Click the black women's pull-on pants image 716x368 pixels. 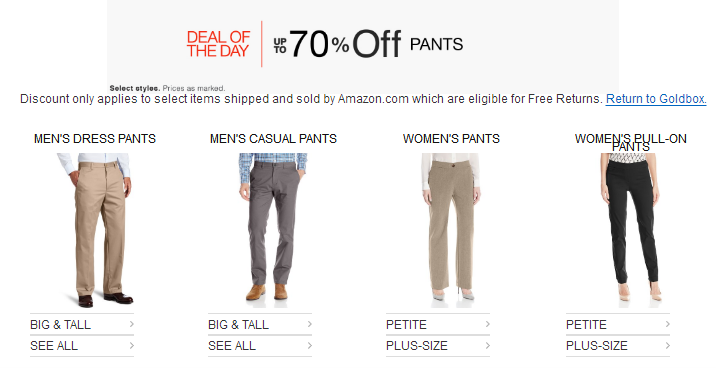pos(631,230)
